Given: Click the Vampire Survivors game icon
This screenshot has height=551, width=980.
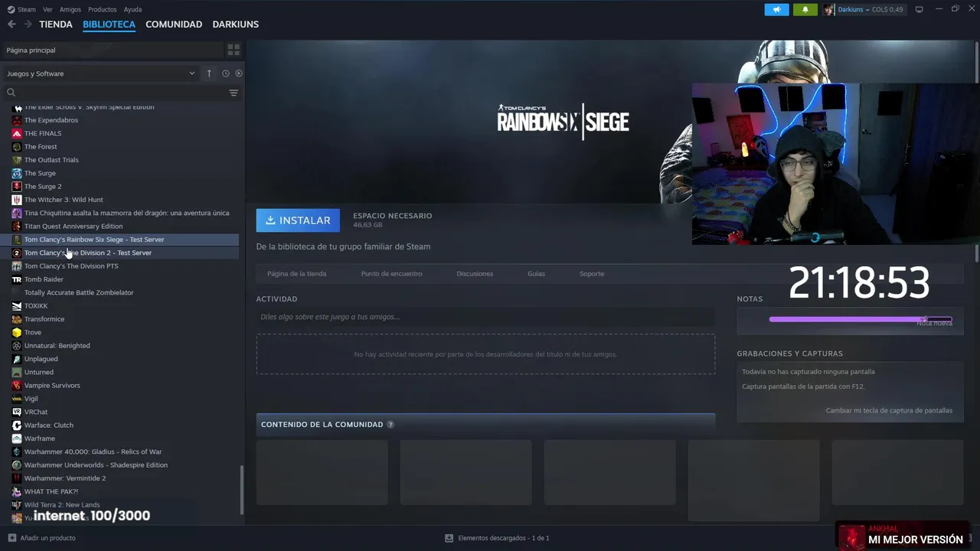Looking at the screenshot, I should click(x=17, y=386).
